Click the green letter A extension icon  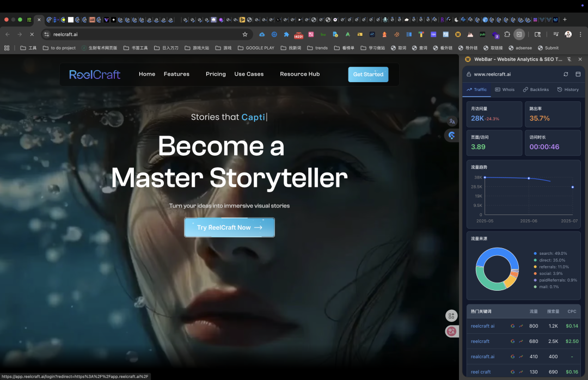[347, 34]
